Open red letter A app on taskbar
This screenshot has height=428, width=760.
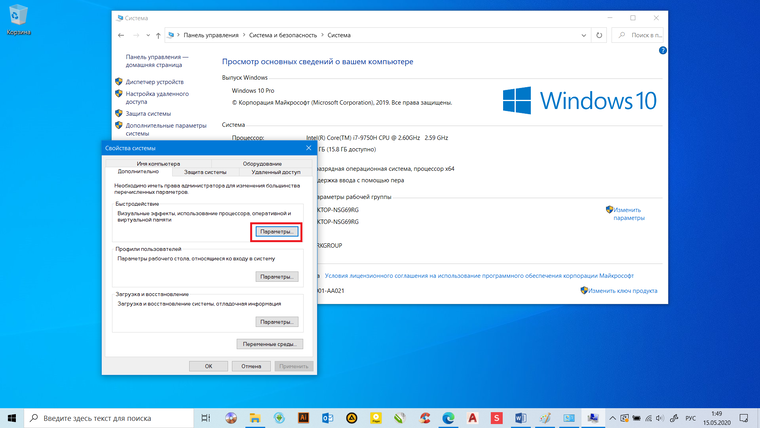pyautogui.click(x=473, y=418)
